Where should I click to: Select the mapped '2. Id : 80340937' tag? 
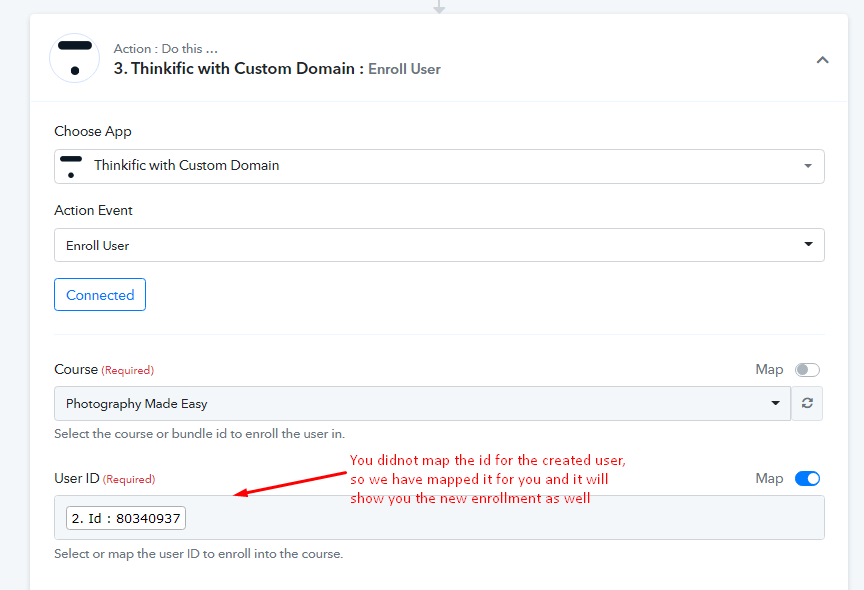[x=126, y=518]
